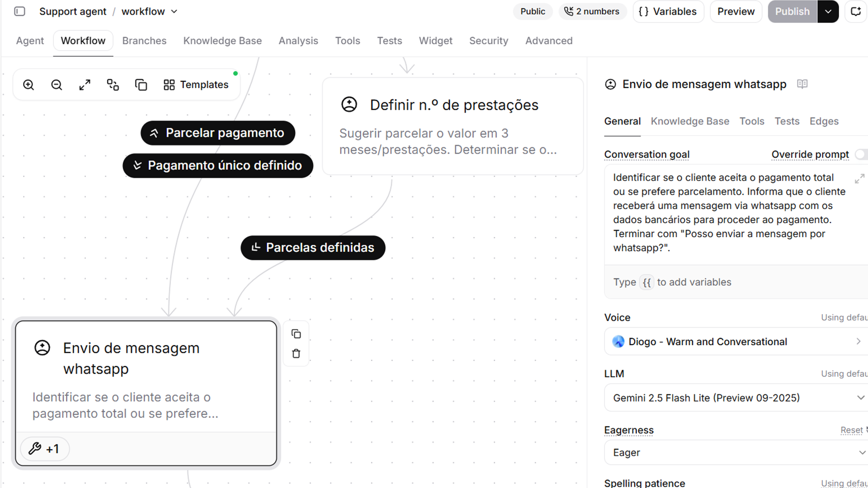The image size is (868, 488).
Task: Select the Definir n.º de prestações node
Action: click(453, 127)
